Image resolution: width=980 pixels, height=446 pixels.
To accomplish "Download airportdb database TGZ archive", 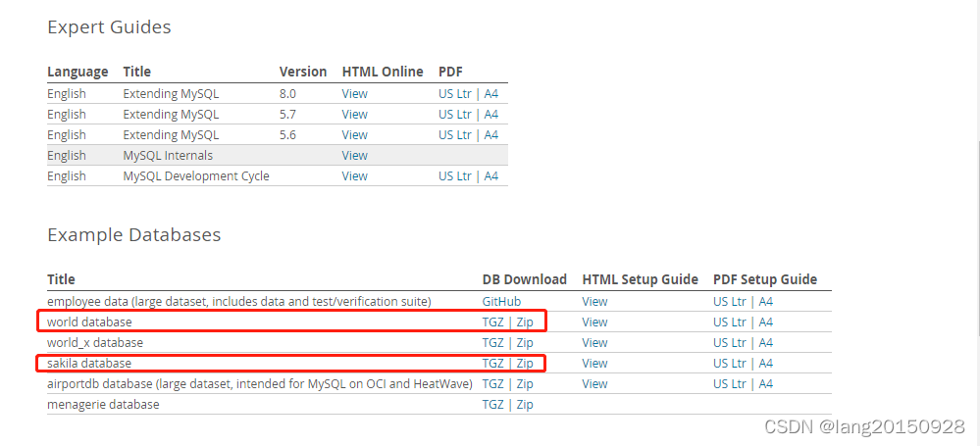I will coord(493,385).
